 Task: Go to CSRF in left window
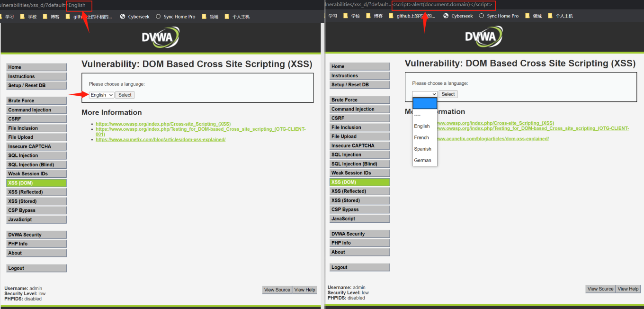36,119
